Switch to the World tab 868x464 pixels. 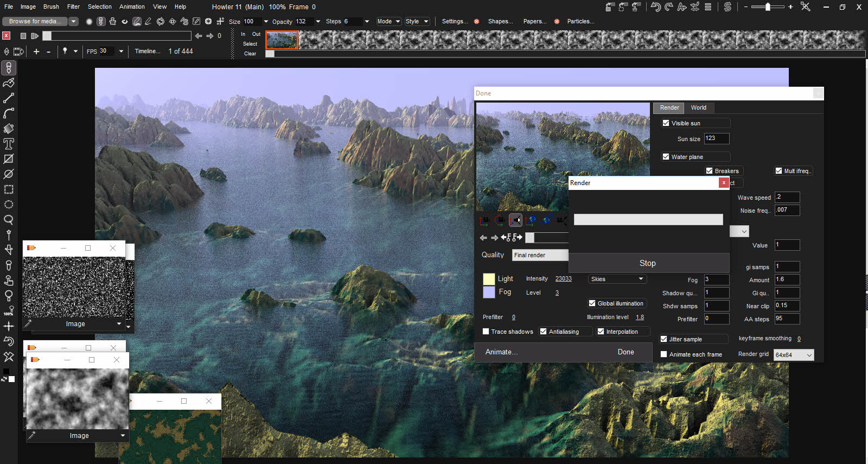698,107
